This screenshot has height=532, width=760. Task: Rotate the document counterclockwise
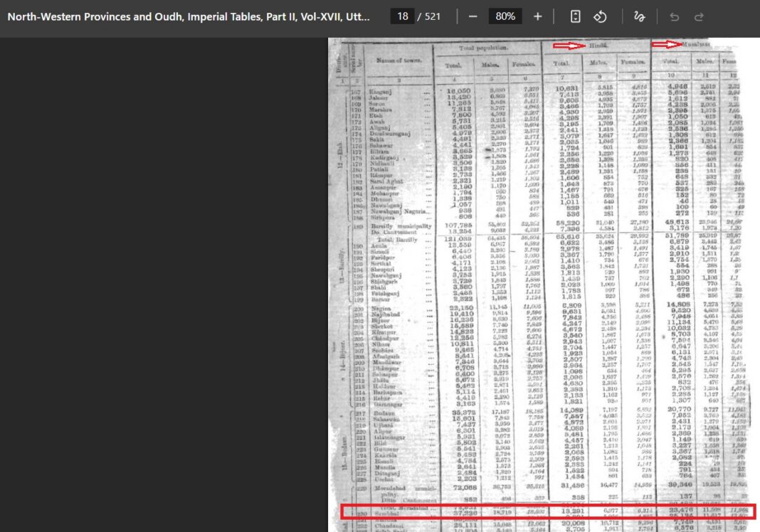(600, 16)
